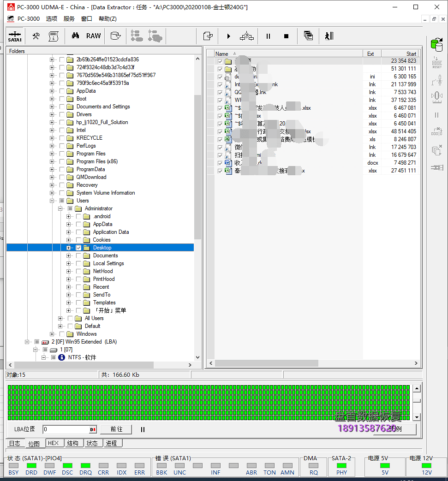This screenshot has width=448, height=481.
Task: Sort the list by Ext column header
Action: coord(372,53)
